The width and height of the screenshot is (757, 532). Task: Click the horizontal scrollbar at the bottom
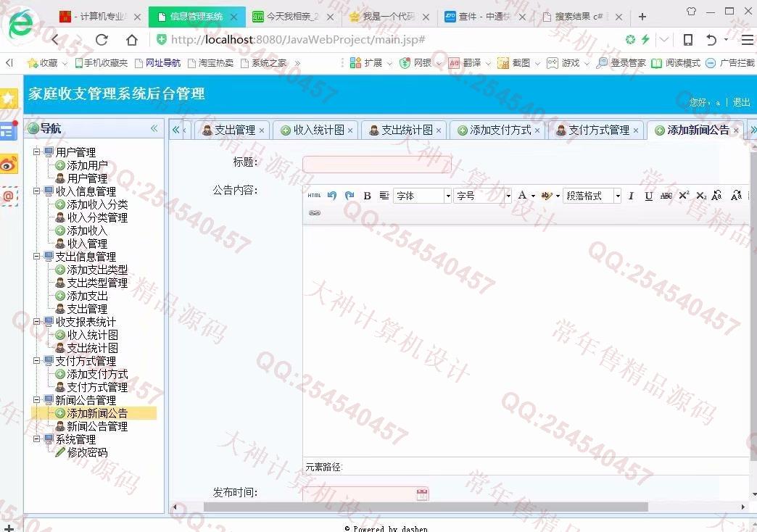click(426, 507)
